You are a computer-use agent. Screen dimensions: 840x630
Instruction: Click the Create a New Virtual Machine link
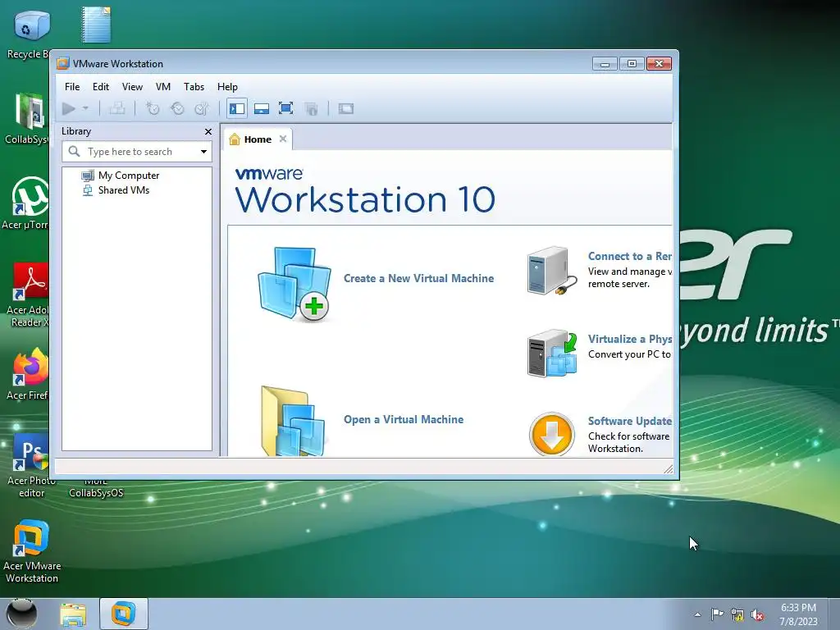click(418, 279)
